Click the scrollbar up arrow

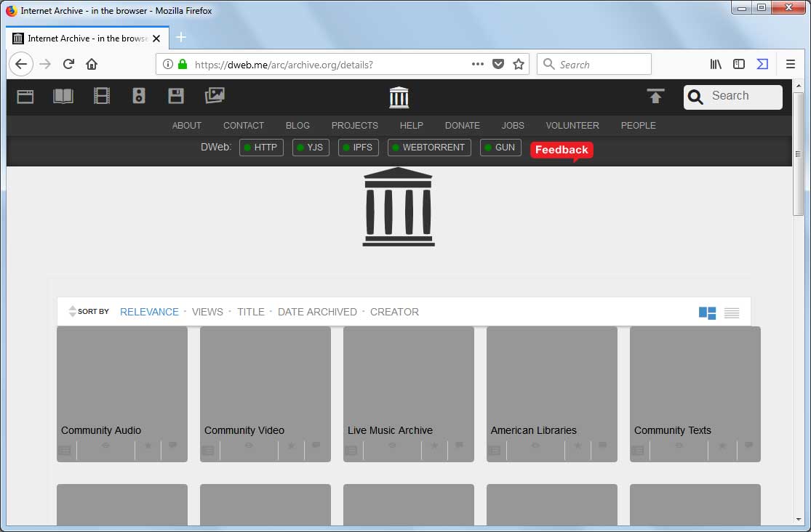click(798, 85)
